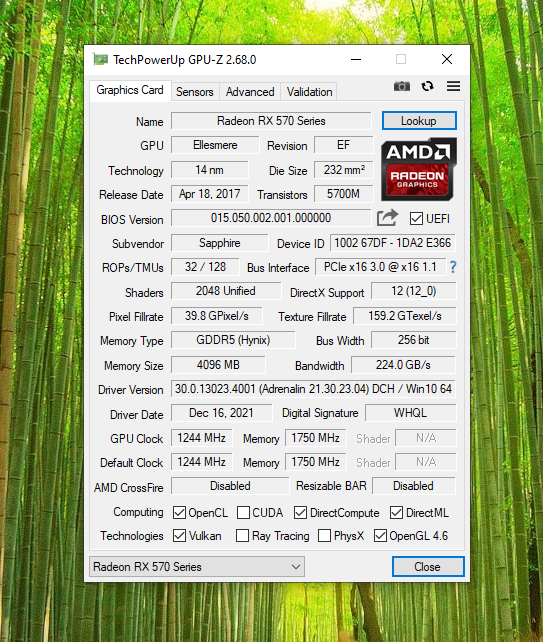The width and height of the screenshot is (543, 642).
Task: Click the Bus Interface PCIe field
Action: coord(380,267)
